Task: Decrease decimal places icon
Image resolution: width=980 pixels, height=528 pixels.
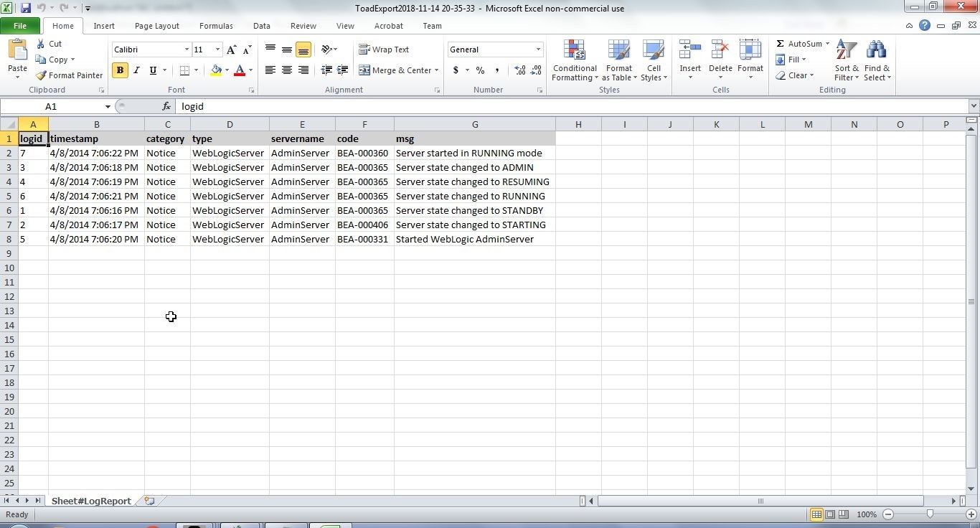Action: tap(536, 70)
